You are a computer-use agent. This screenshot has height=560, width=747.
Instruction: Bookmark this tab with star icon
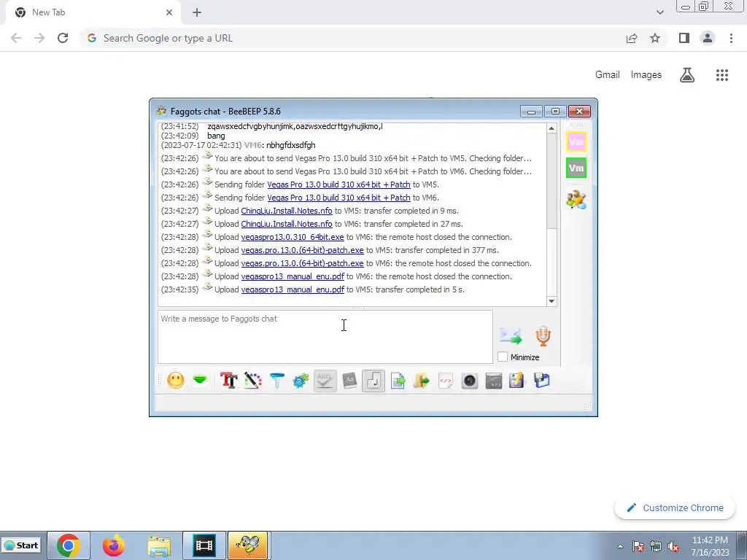pos(655,38)
